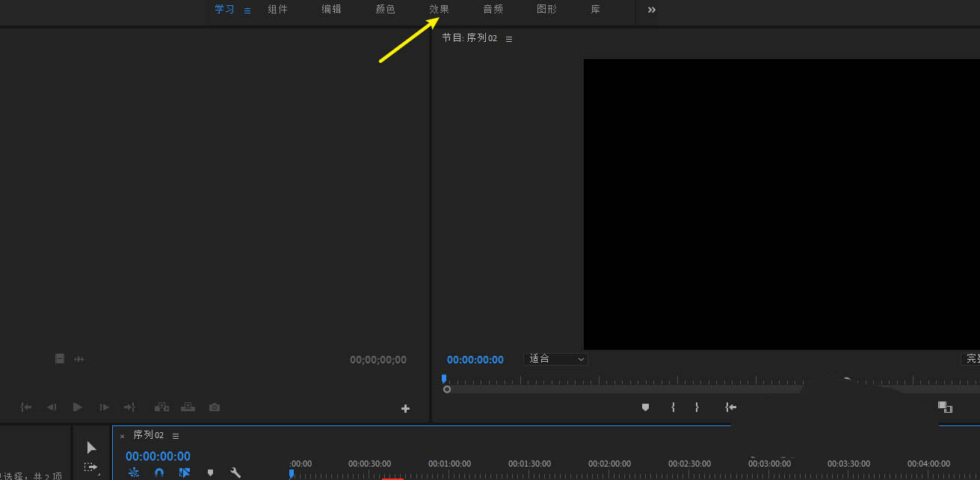Select the Selection arrow tool

coord(91,447)
